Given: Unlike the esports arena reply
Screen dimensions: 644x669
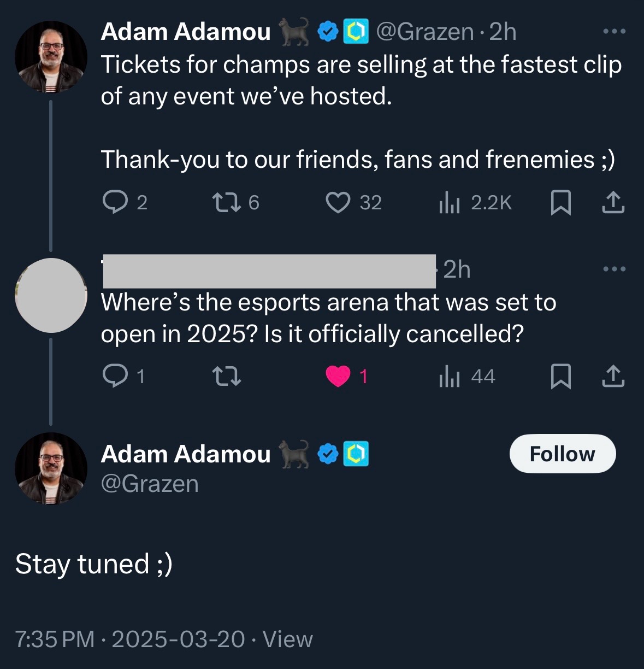Looking at the screenshot, I should coord(338,376).
